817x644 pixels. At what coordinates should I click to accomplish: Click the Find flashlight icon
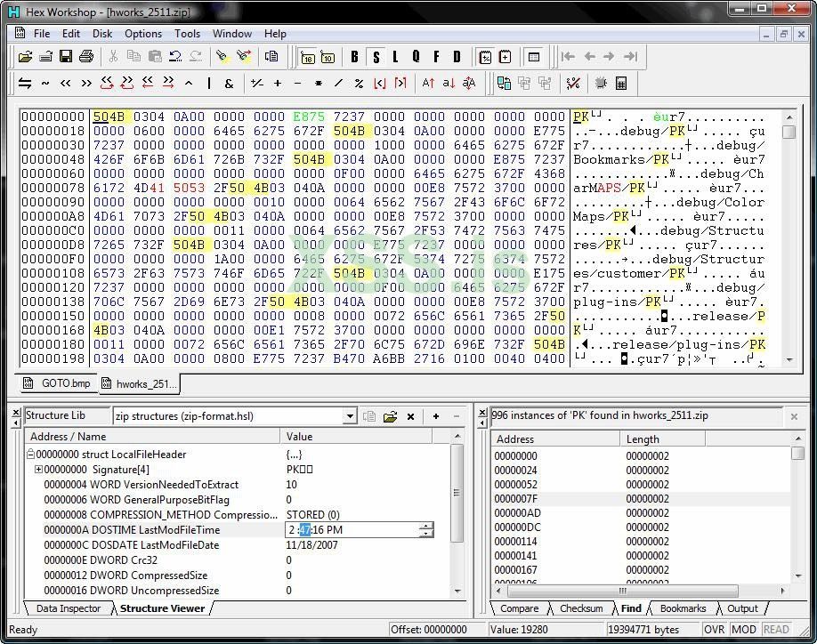pos(222,57)
